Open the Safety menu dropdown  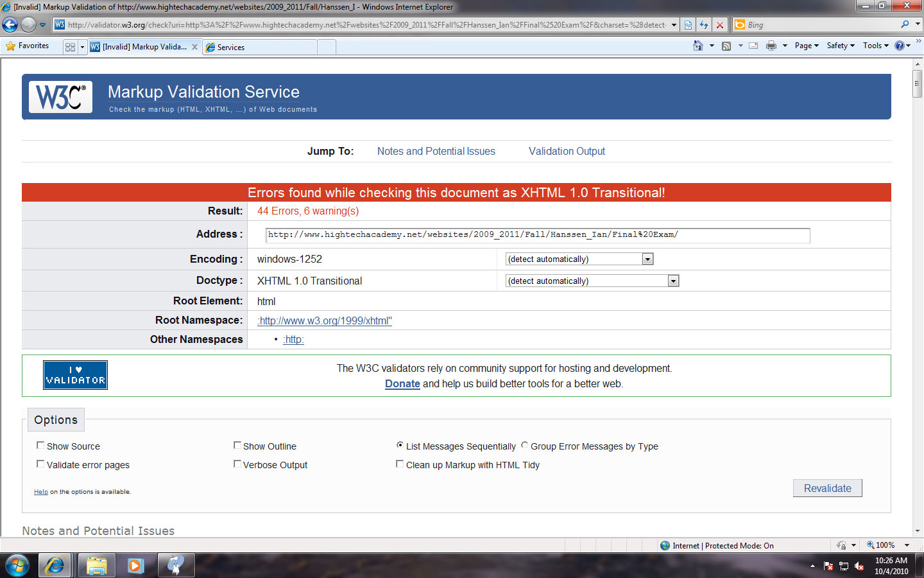point(840,46)
